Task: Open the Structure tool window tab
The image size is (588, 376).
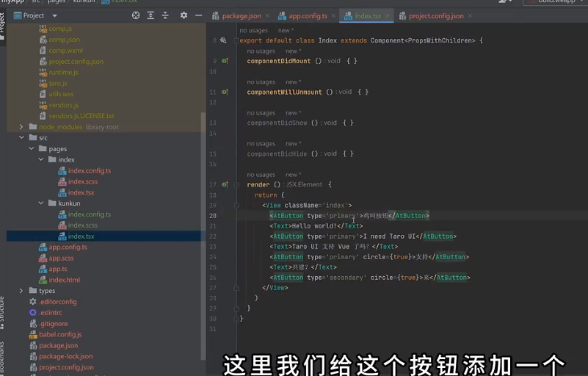Action: [2, 312]
